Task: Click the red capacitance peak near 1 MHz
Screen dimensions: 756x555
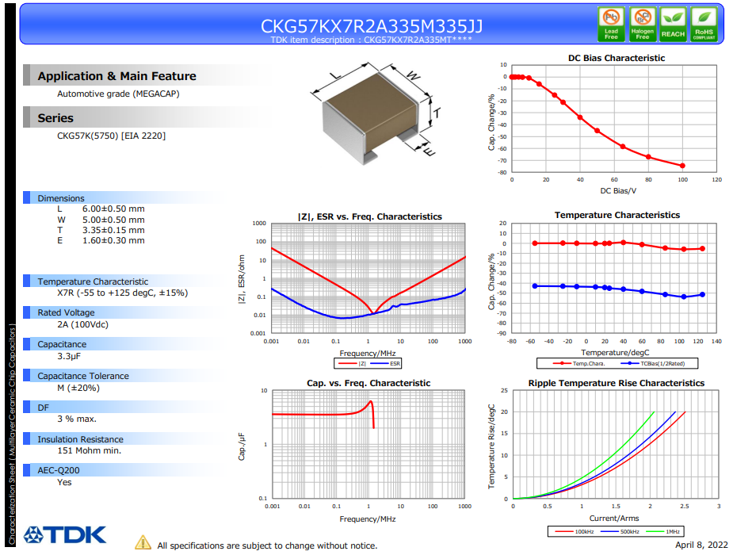Action: point(370,402)
